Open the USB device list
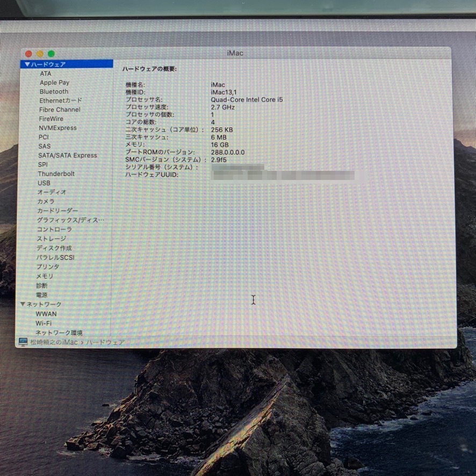The image size is (476, 476). (44, 183)
